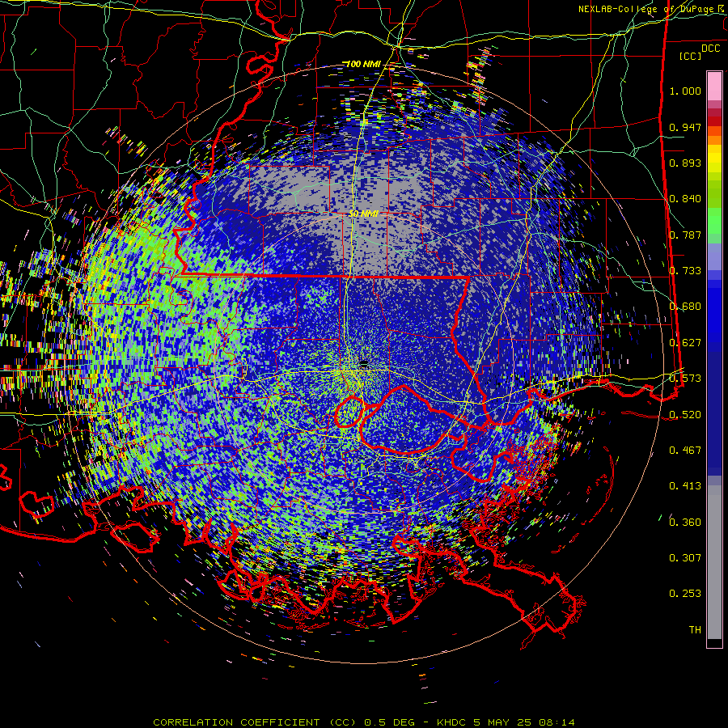The height and width of the screenshot is (728, 728).
Task: Click the DCC product label above legend
Action: click(x=710, y=49)
